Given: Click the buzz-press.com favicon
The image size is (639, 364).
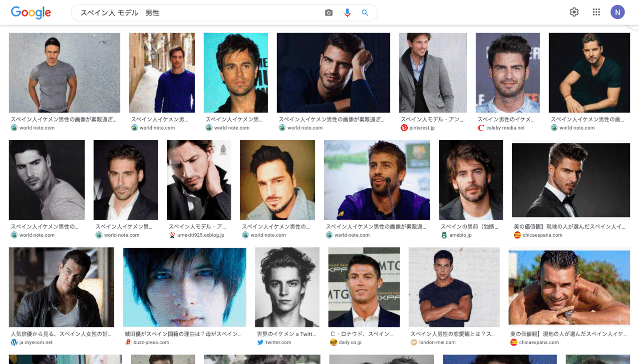Looking at the screenshot, I should [x=128, y=343].
